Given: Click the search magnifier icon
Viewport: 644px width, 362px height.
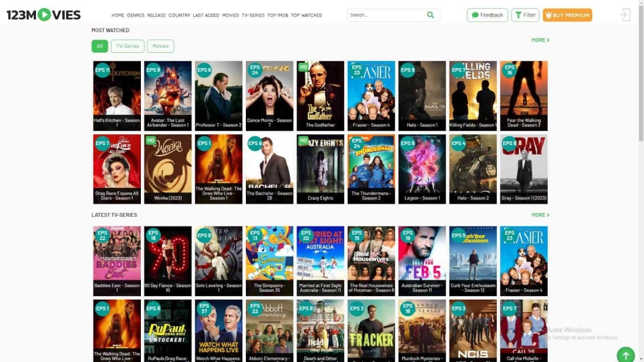Looking at the screenshot, I should pos(430,15).
